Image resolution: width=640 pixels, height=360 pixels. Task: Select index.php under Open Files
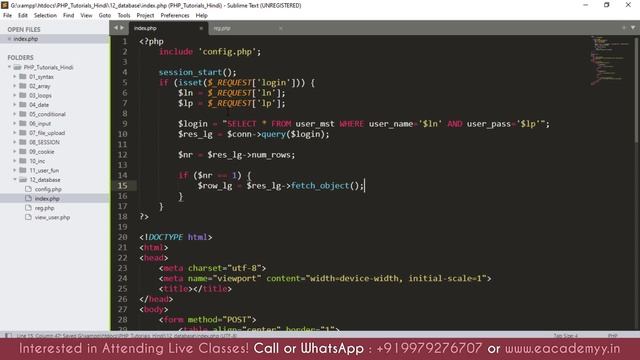click(x=25, y=39)
